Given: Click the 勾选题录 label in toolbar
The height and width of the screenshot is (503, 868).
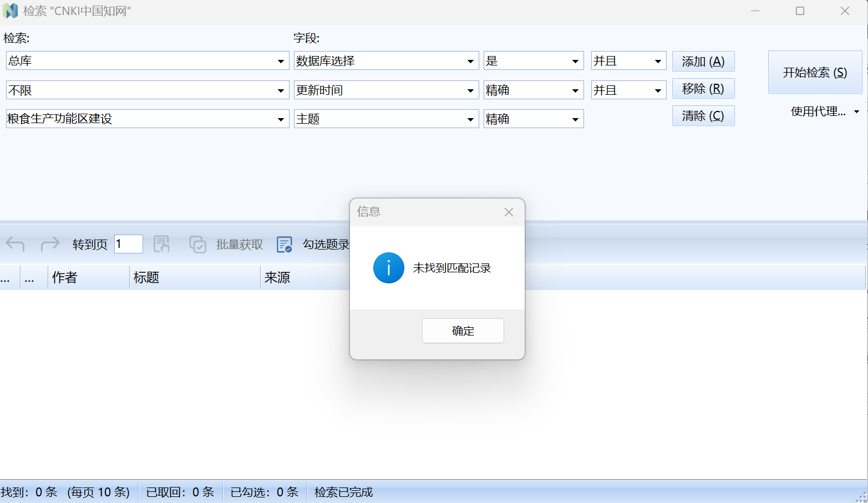Looking at the screenshot, I should [326, 245].
